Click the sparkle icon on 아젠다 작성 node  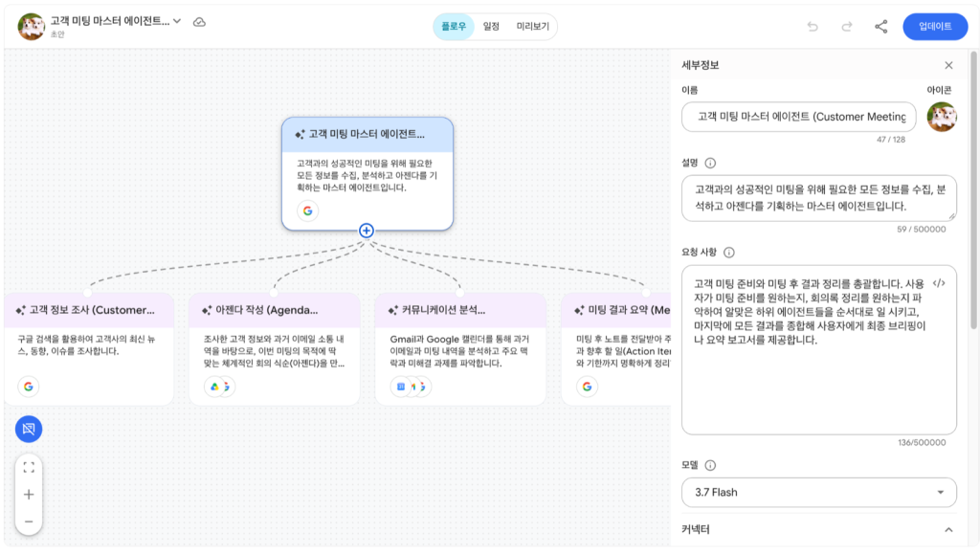[x=207, y=310]
